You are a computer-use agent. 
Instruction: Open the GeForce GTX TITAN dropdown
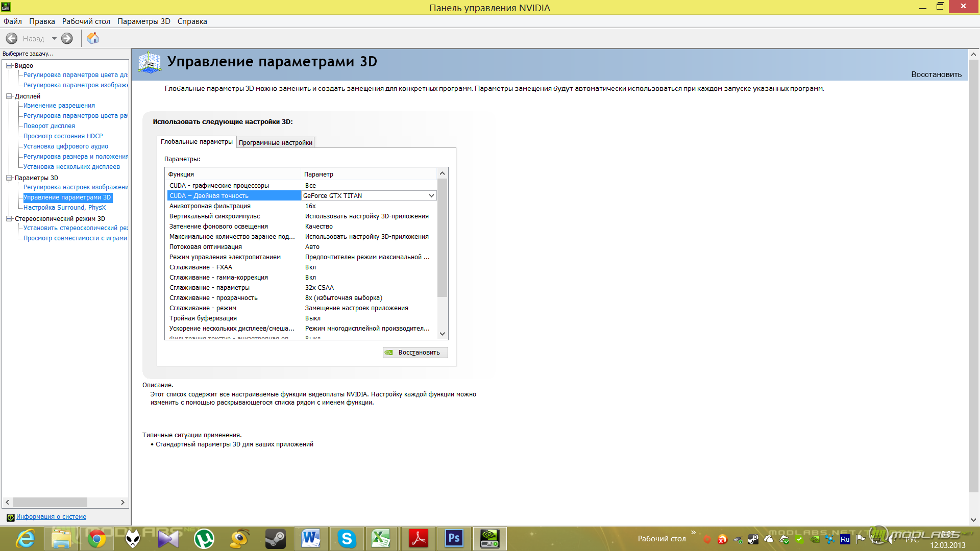click(431, 195)
